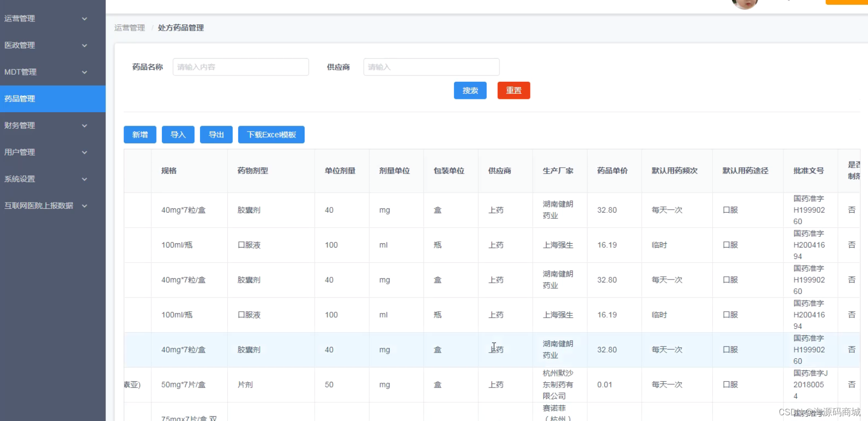Expand the 互联网医院上报数据 menu chevron
The width and height of the screenshot is (868, 421).
85,206
